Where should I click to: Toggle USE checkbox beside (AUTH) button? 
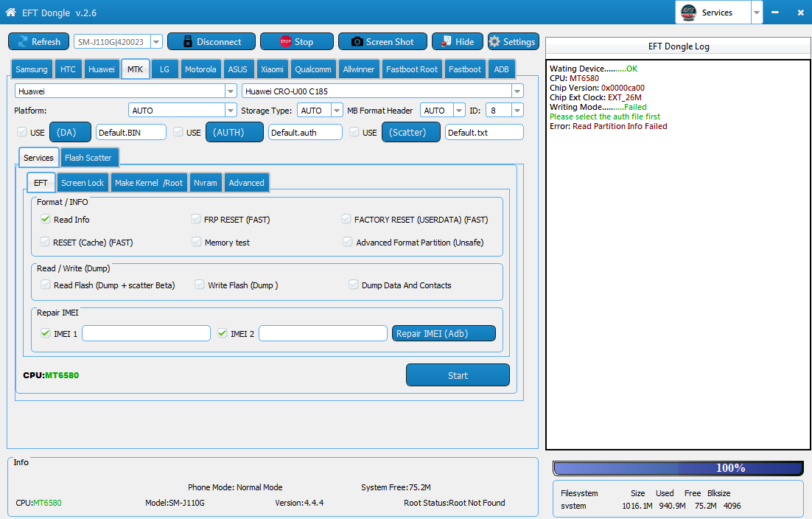[x=178, y=132]
